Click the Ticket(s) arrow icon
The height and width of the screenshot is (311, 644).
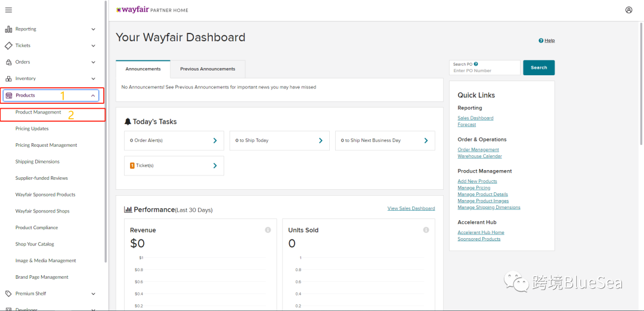pyautogui.click(x=215, y=166)
